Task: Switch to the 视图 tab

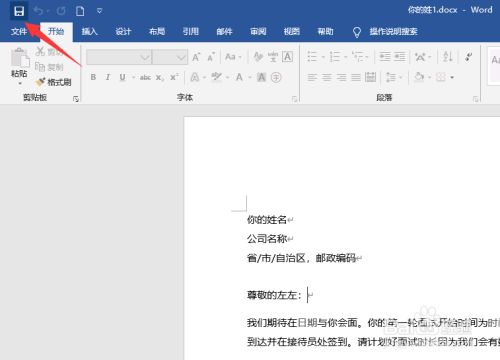Action: point(292,31)
